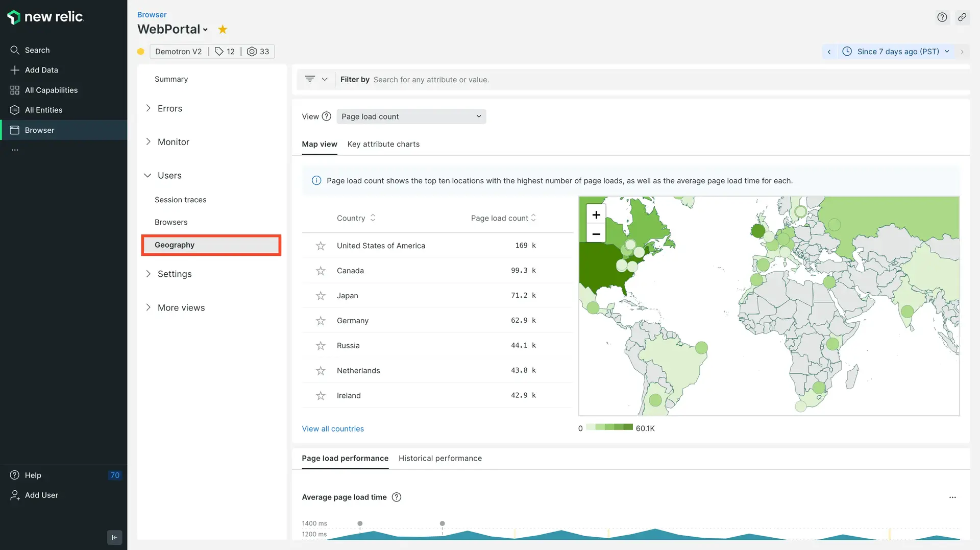Expand the Errors section in the sidebar

169,109
